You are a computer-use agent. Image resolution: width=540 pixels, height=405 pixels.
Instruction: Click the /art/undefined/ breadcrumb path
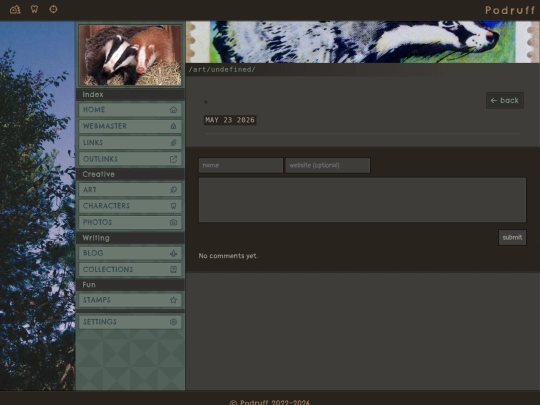click(222, 70)
